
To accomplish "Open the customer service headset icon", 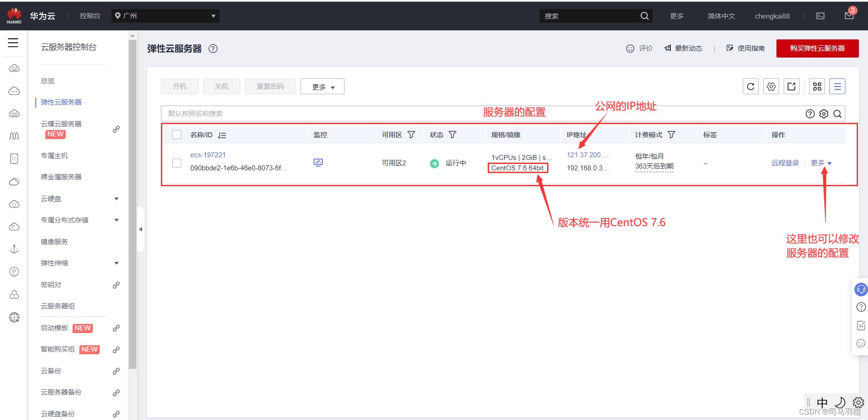I will 861,289.
